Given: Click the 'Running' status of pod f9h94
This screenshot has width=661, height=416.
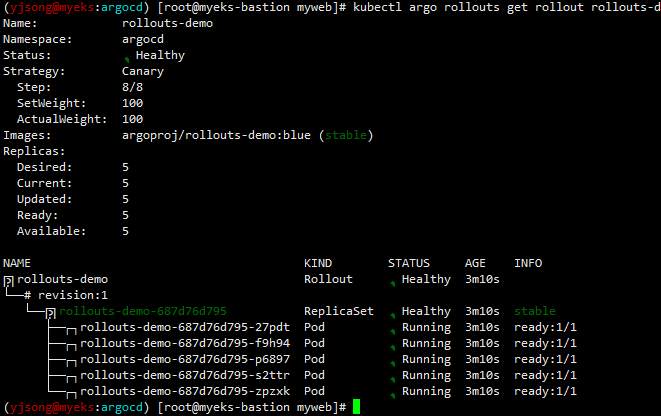Looking at the screenshot, I should click(426, 344).
